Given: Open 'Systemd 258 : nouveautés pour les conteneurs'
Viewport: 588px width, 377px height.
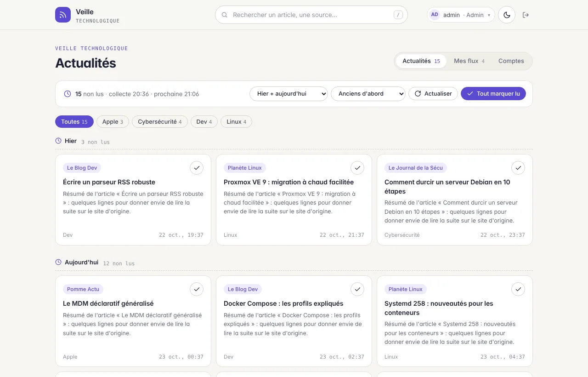Looking at the screenshot, I should pos(439,308).
